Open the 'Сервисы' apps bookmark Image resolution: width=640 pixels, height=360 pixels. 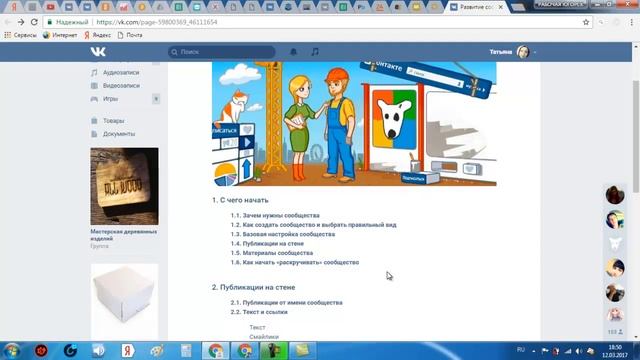tap(20, 35)
